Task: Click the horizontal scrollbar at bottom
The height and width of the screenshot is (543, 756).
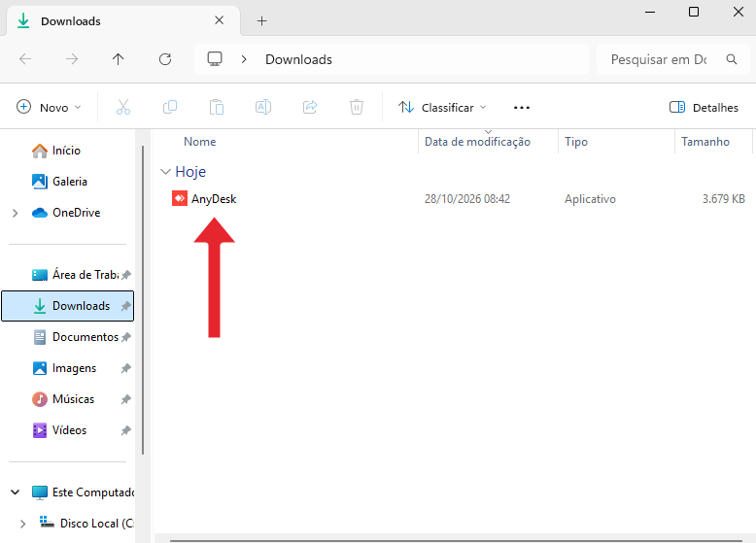Action: [456, 541]
